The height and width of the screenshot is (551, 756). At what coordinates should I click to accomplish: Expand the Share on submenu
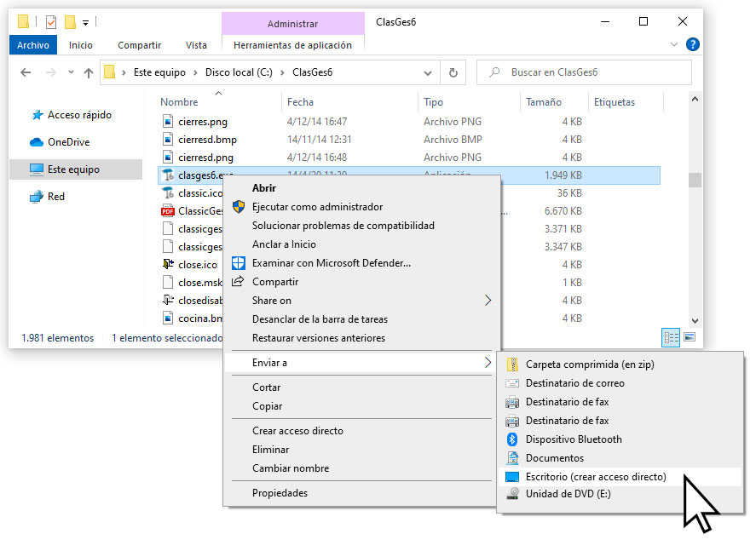tap(362, 301)
